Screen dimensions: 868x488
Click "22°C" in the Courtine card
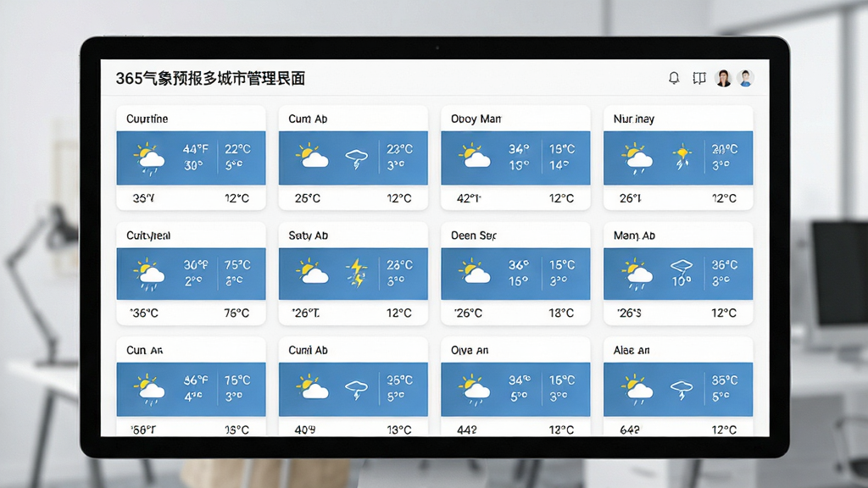[238, 149]
